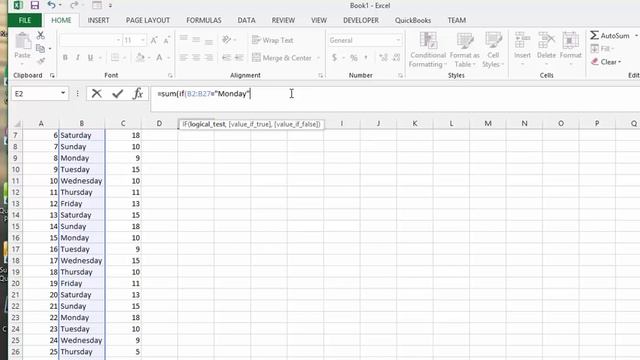Click the AutoSum sigma button
640x360 pixels.
(610, 36)
